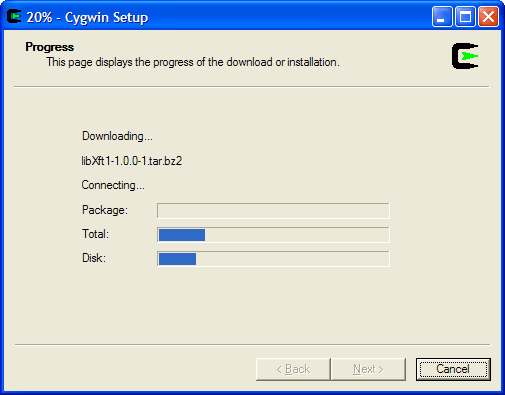Click the 'Package:' label
The width and height of the screenshot is (505, 395).
(105, 210)
